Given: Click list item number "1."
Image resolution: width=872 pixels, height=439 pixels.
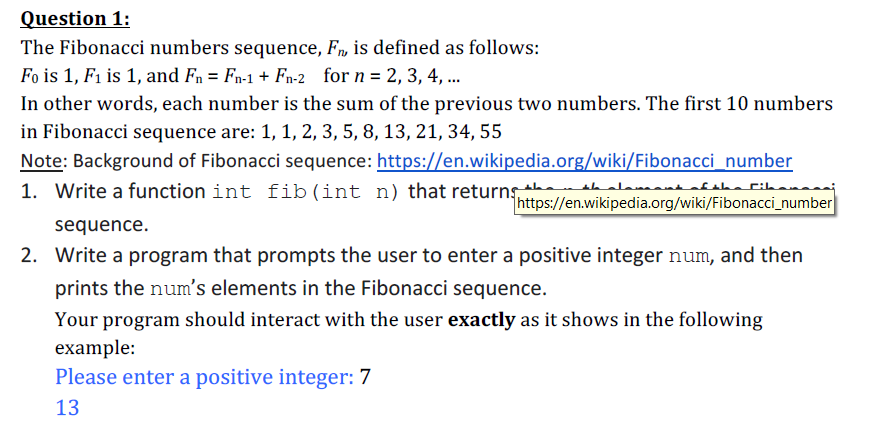Looking at the screenshot, I should tap(29, 191).
